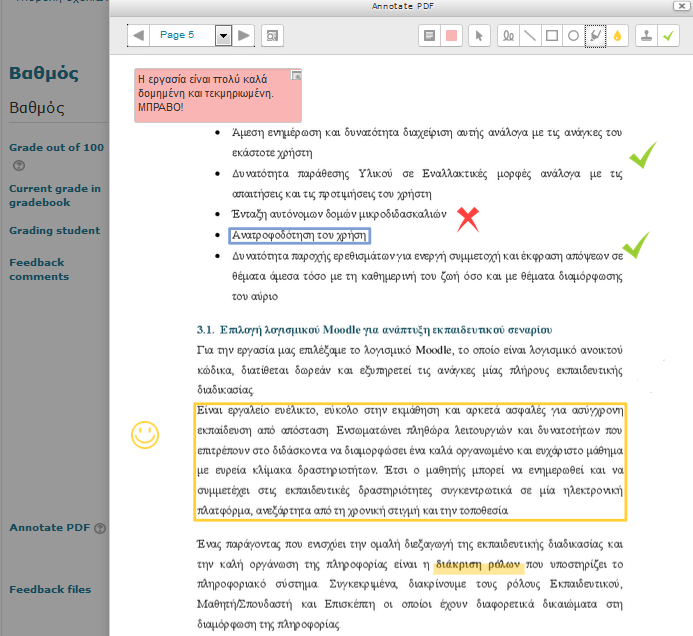
Task: Click the Feedback comments label
Action: [39, 269]
